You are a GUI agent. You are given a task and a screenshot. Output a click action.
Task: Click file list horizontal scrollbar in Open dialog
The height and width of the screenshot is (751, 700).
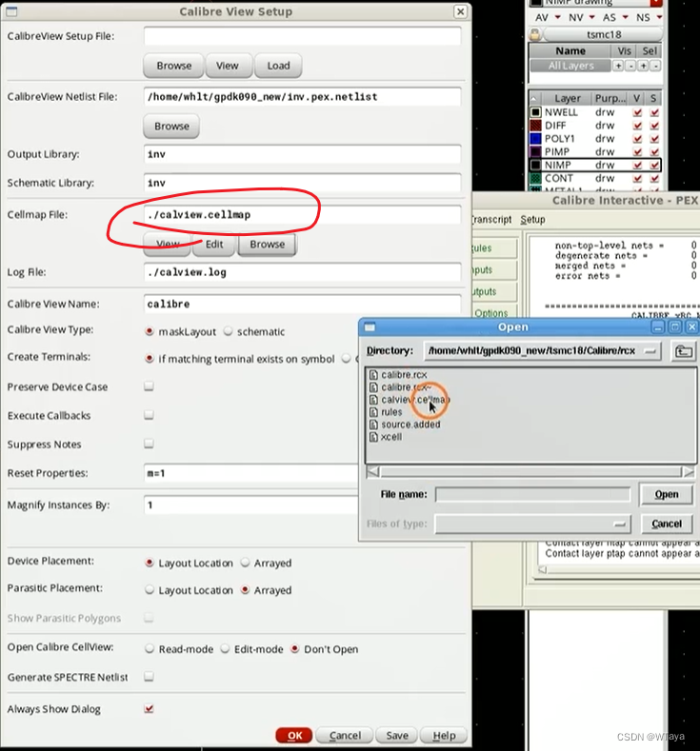[530, 472]
